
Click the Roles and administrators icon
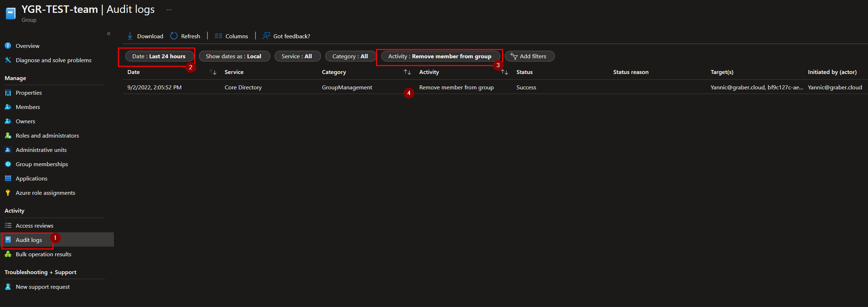point(8,135)
